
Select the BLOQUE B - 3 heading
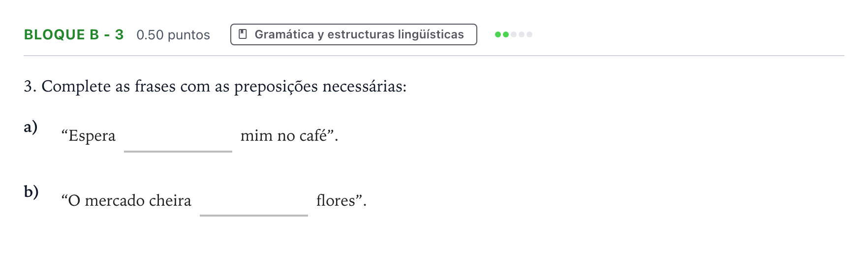74,34
